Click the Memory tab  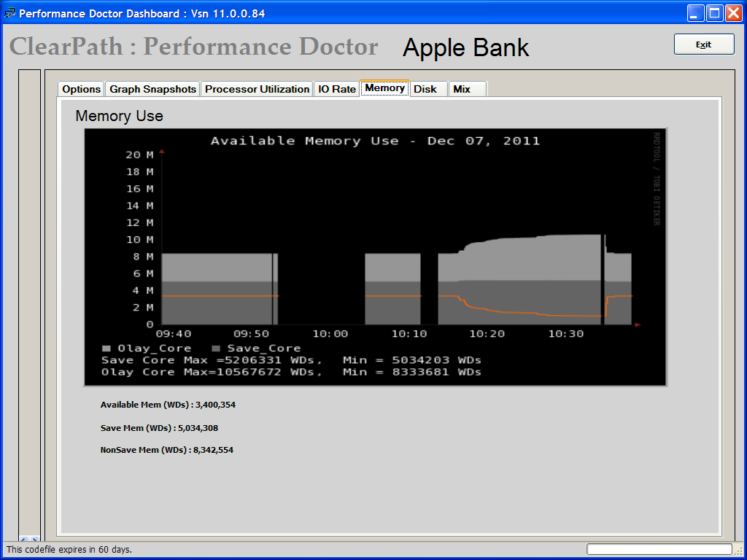click(385, 88)
